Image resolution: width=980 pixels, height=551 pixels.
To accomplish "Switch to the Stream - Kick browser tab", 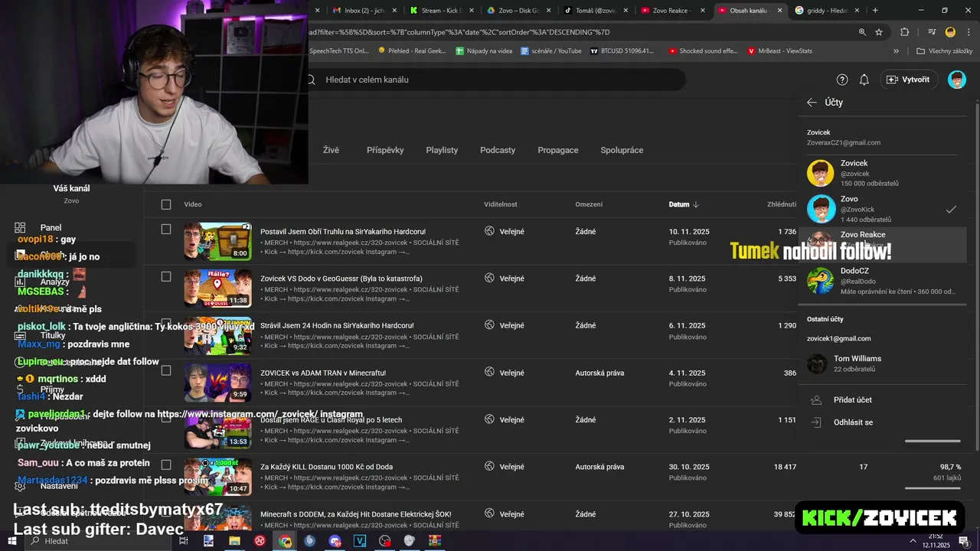I will coord(441,11).
